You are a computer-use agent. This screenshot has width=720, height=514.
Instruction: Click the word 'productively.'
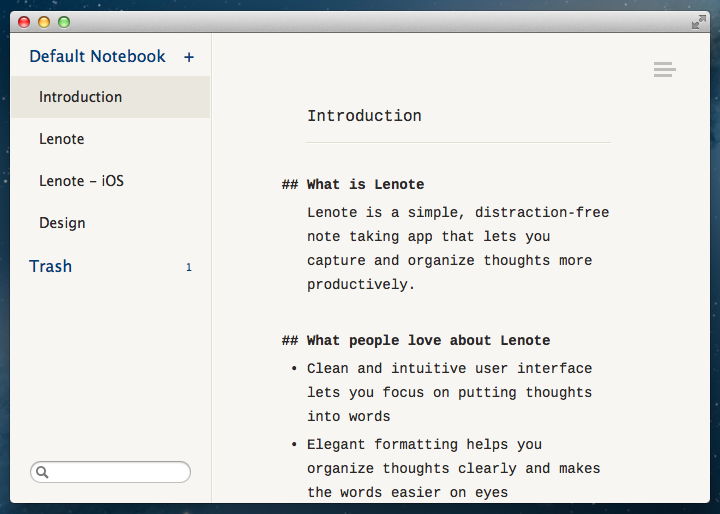point(361,285)
